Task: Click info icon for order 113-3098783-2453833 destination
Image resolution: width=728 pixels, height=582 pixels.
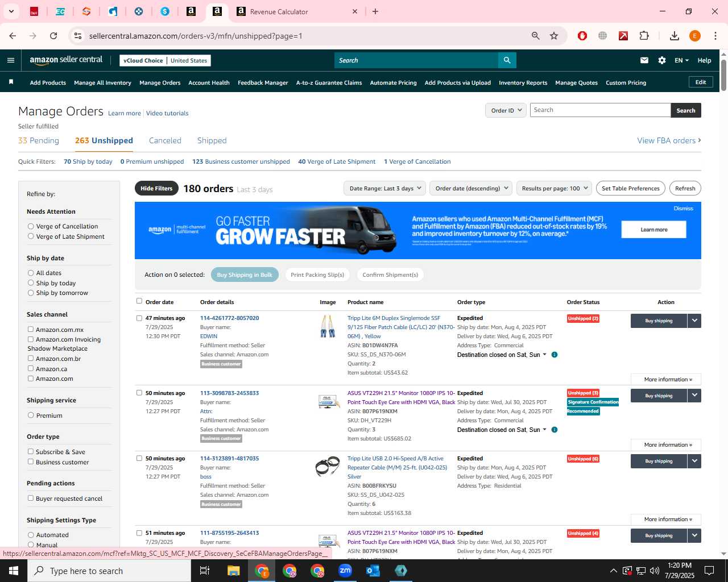Action: pos(555,430)
